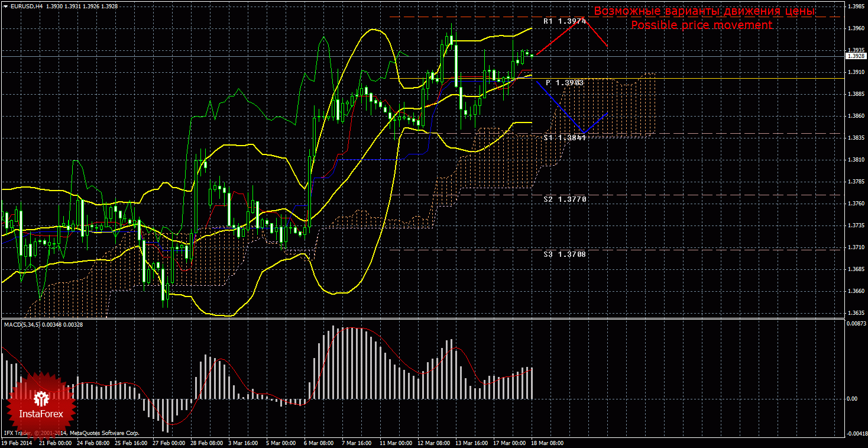Click price scale value 1.3910
Viewport: 868px width, 448px height.
coord(856,72)
